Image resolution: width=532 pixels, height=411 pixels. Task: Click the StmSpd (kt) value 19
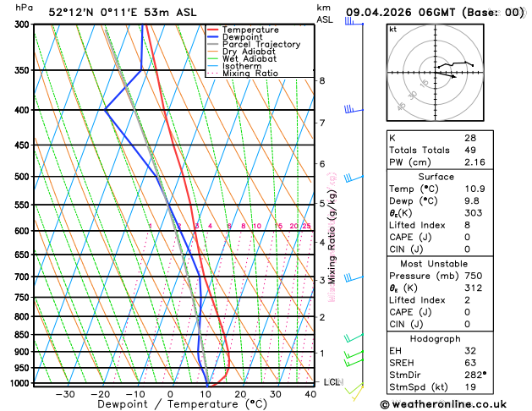pos(470,387)
